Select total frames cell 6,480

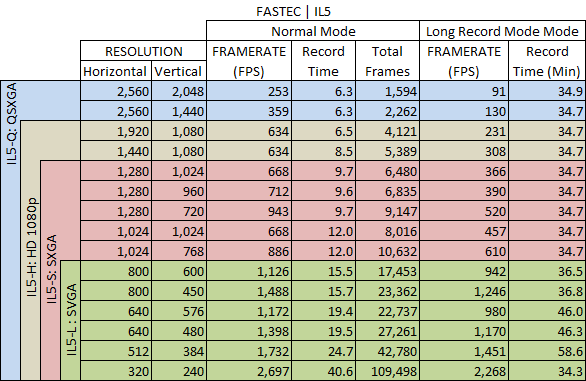tap(387, 171)
